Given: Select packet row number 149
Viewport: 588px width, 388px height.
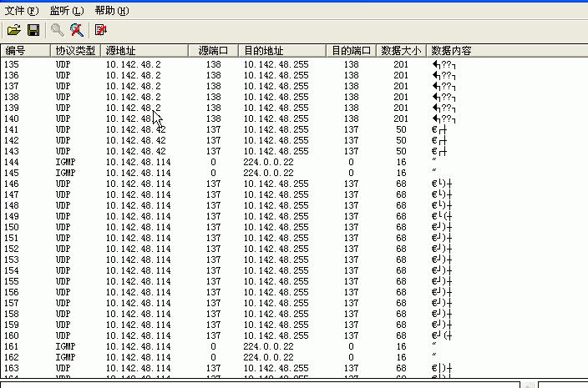Looking at the screenshot, I should pos(294,216).
